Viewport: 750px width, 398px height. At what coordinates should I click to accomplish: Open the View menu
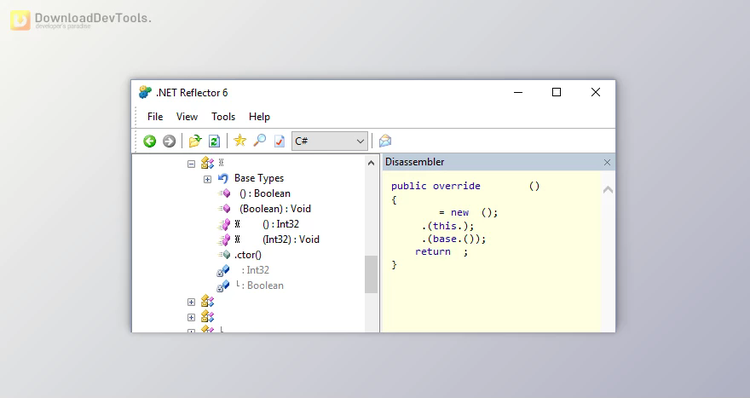[187, 117]
